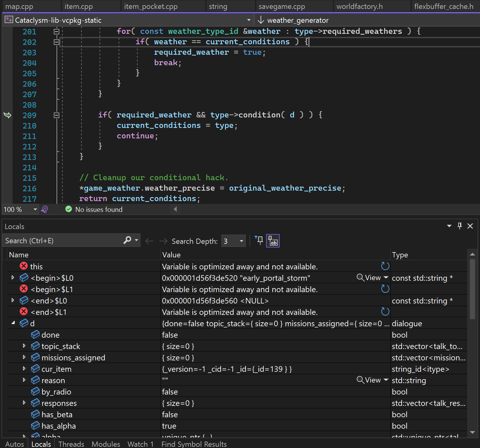Collapse the expanded 'd' dialogue variable

point(13,323)
